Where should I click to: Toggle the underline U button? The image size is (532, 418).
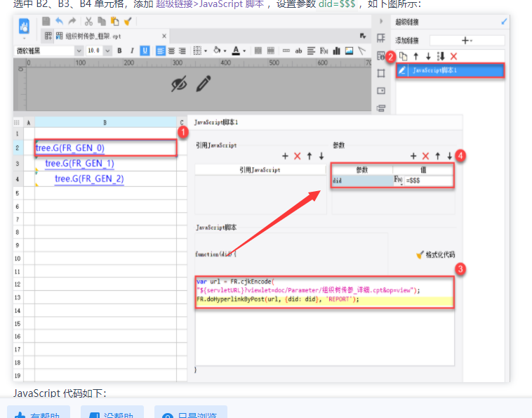(145, 51)
